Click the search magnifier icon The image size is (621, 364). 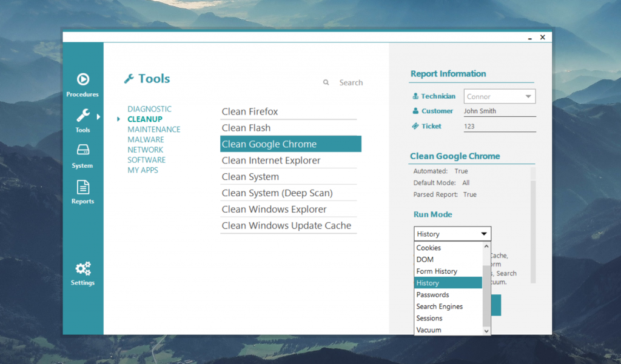click(x=326, y=82)
